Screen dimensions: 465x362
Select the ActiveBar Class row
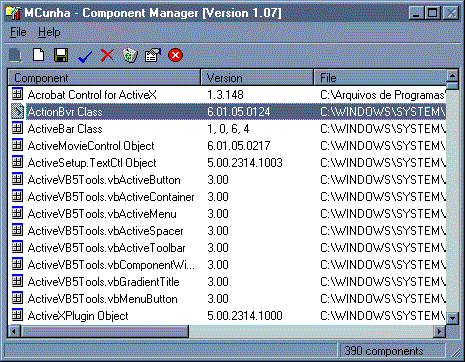click(x=227, y=129)
